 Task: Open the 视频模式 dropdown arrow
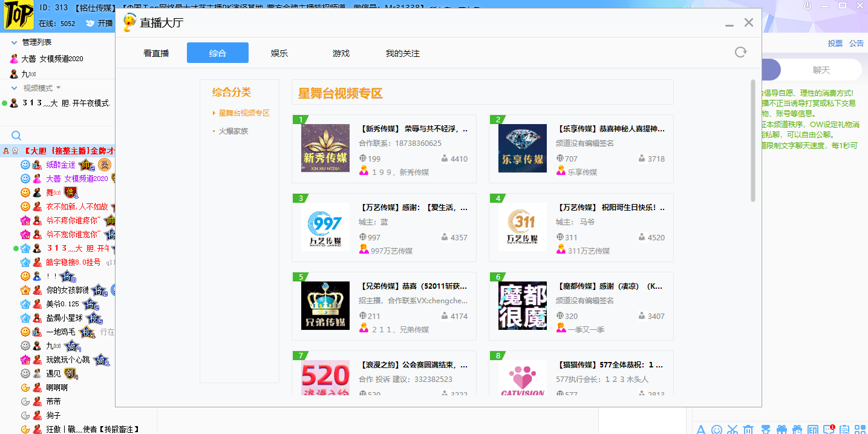click(59, 88)
